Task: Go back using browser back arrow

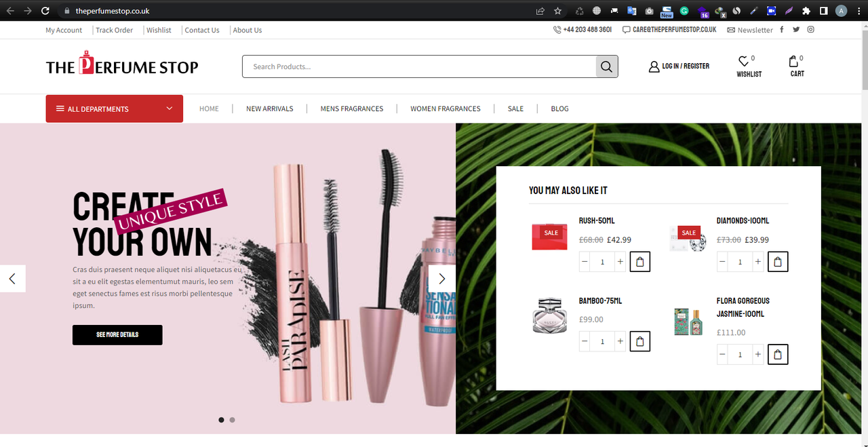Action: pos(9,11)
